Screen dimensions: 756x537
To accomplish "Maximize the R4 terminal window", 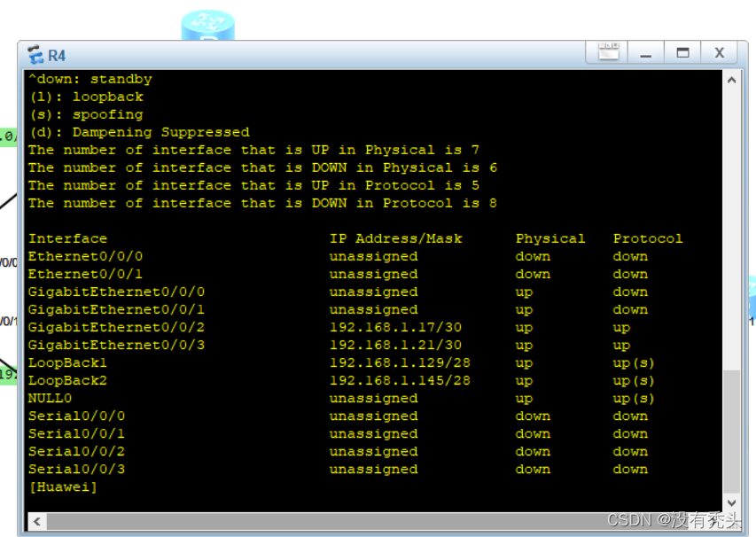I will (x=682, y=51).
